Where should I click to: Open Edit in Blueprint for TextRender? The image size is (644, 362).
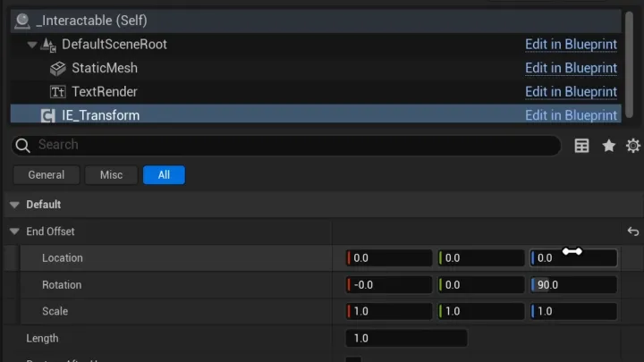(x=571, y=91)
